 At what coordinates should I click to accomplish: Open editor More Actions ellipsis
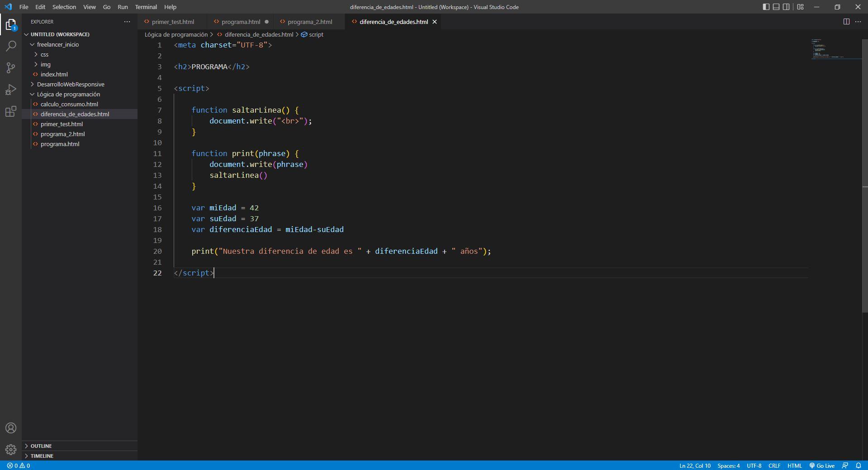858,22
